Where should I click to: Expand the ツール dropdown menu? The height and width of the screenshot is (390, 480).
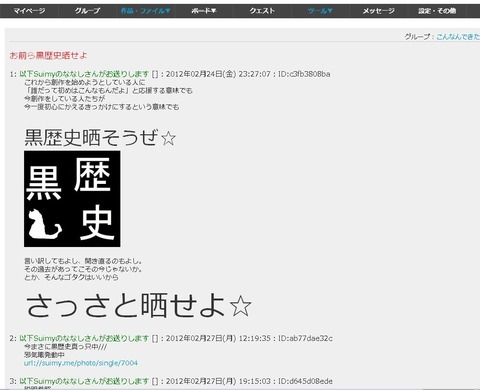click(320, 11)
